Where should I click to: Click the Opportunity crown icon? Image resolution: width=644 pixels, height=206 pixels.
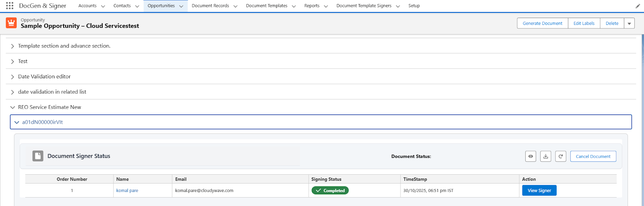pos(11,23)
